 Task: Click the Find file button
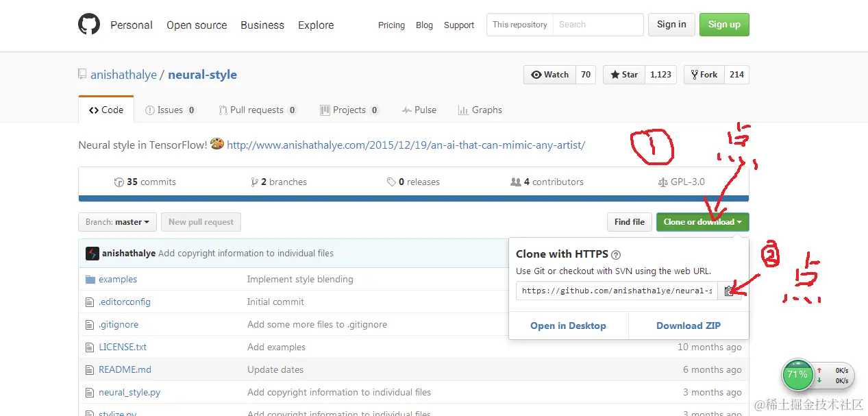point(629,222)
